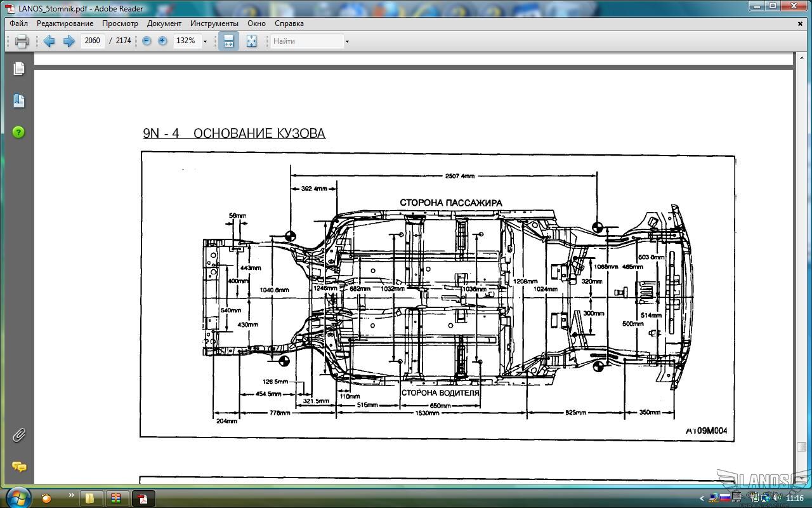Open the Справка menu
Viewport: 812px width, 508px height.
(x=289, y=23)
